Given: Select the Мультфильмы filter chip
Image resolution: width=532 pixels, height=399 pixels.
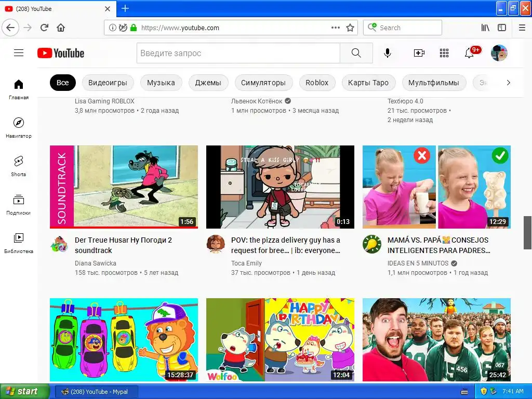Looking at the screenshot, I should (434, 83).
